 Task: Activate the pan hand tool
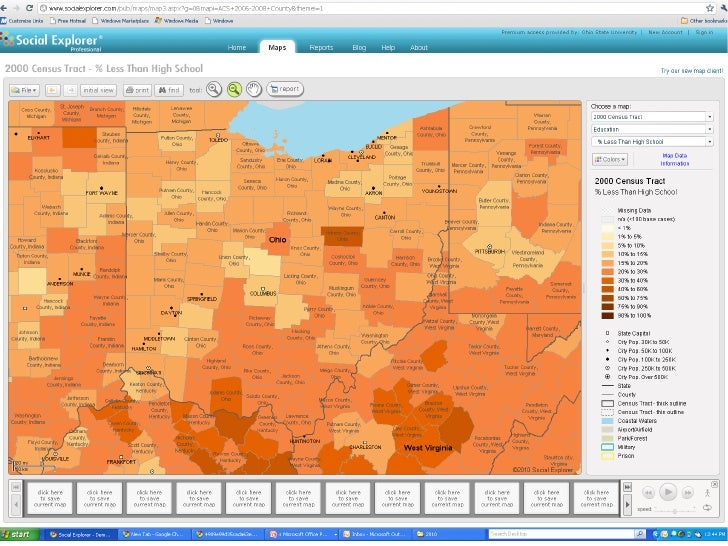[254, 89]
